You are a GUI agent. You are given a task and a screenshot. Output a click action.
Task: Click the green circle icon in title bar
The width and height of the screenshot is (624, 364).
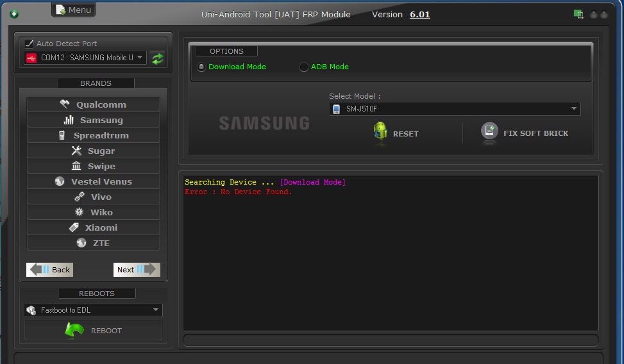point(14,14)
